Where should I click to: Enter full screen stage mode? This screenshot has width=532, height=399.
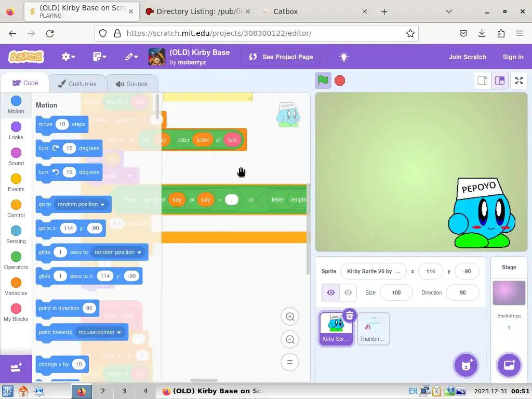point(519,81)
